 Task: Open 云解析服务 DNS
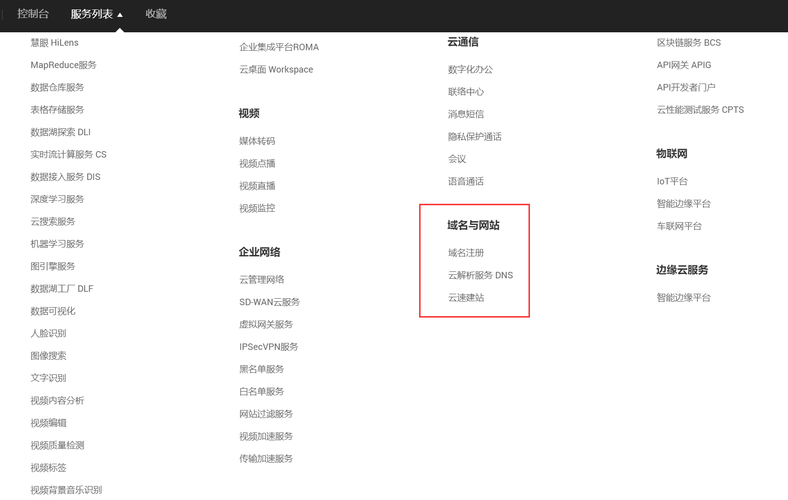coord(480,275)
